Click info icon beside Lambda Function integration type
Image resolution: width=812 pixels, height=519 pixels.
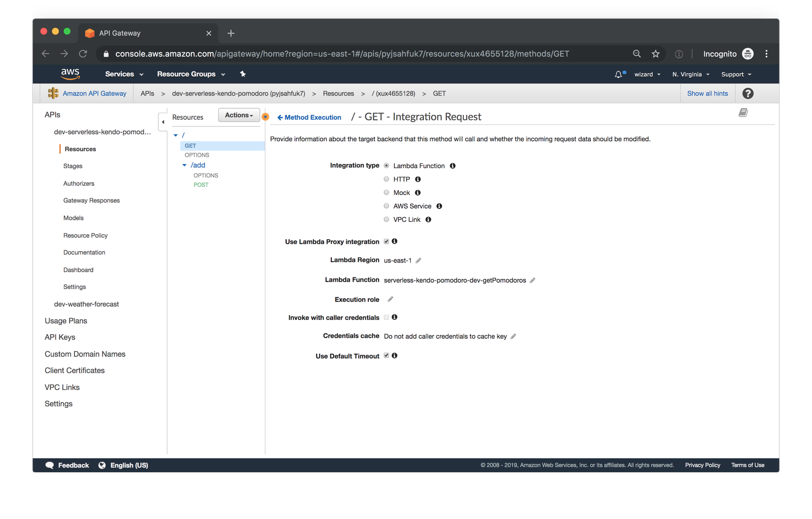[453, 166]
